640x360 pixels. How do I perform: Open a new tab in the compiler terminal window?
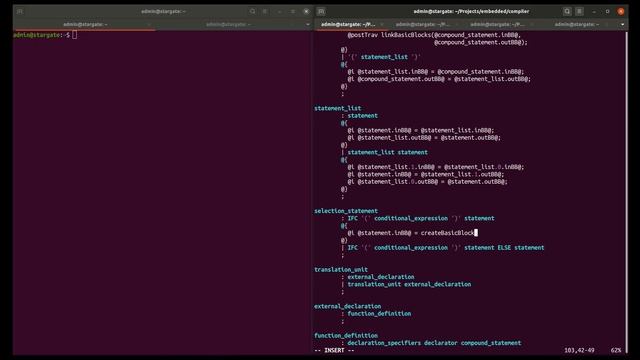(x=321, y=11)
